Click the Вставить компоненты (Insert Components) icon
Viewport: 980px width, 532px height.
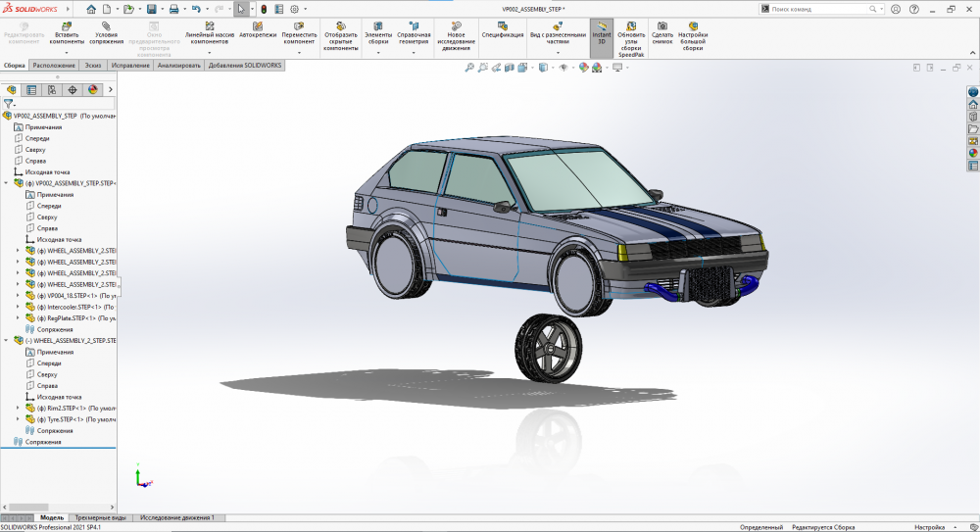point(67,26)
